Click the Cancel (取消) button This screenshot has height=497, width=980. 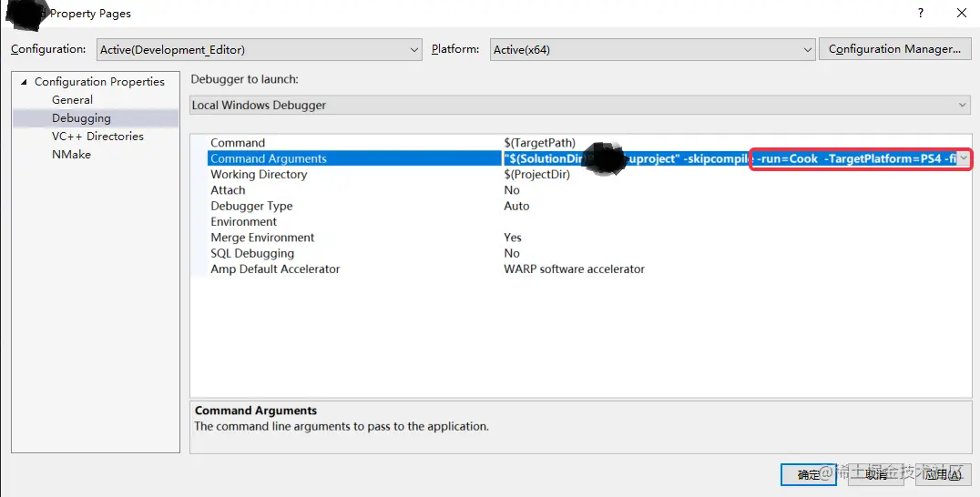pyautogui.click(x=876, y=474)
